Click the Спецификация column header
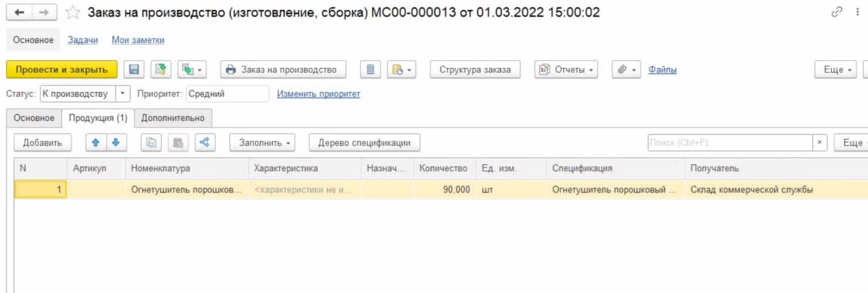The height and width of the screenshot is (293, 868). pos(615,168)
